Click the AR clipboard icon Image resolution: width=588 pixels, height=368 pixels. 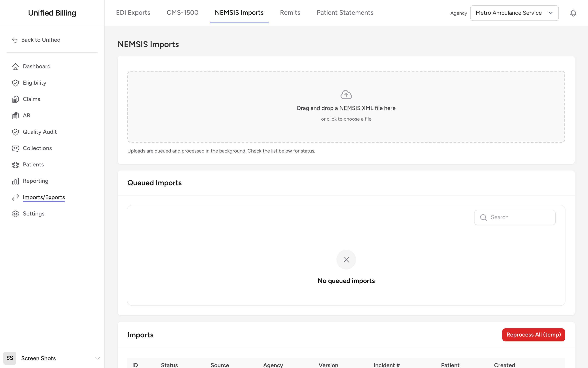16,116
